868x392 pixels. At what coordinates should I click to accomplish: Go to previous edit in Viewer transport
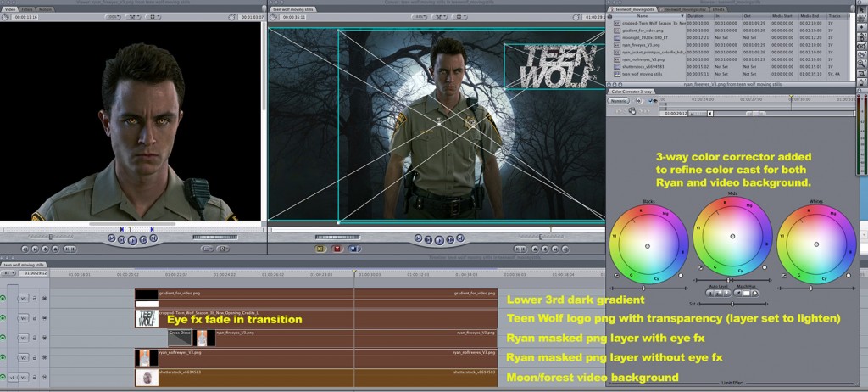[x=111, y=238]
